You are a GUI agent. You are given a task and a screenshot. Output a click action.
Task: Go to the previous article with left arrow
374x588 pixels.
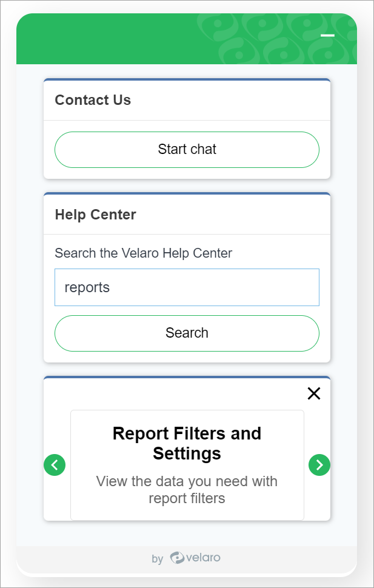click(55, 465)
